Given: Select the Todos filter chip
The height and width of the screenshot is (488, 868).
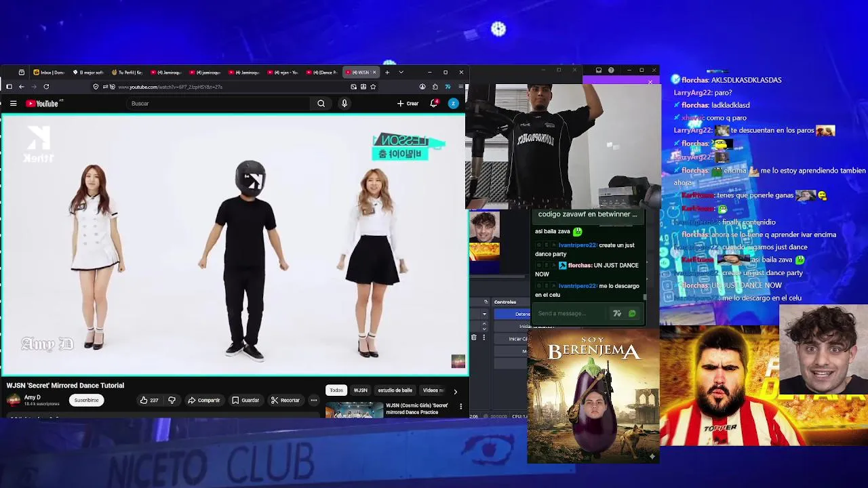Looking at the screenshot, I should tap(336, 390).
